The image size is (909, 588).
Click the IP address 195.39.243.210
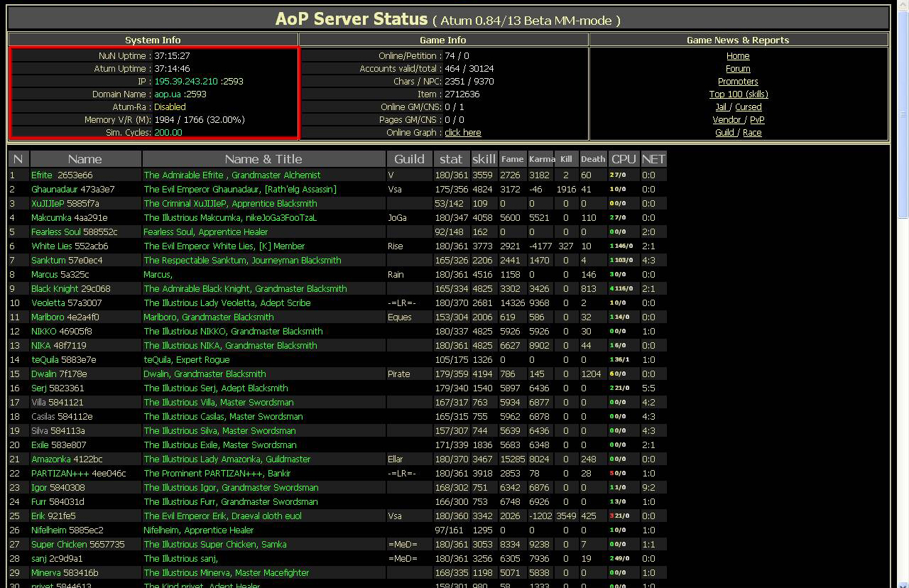point(186,82)
